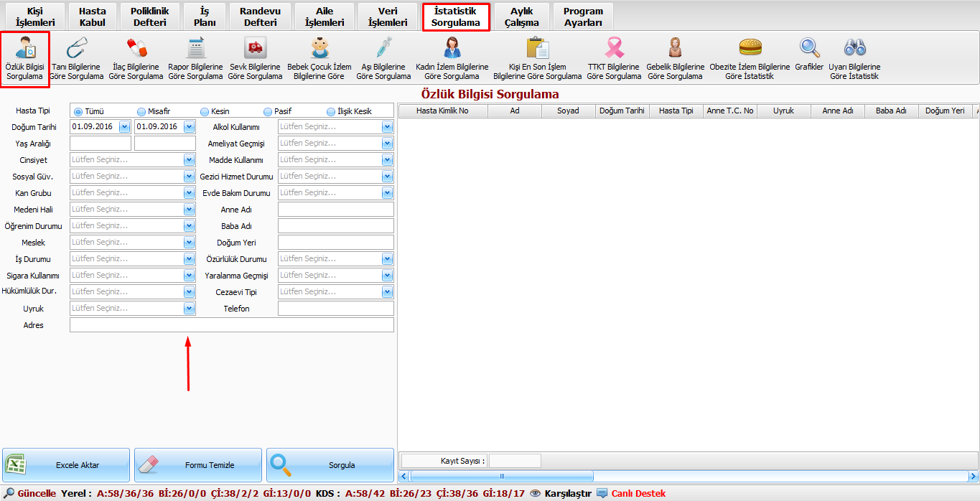Image resolution: width=980 pixels, height=501 pixels.
Task: Select the Misafir patient type radio button
Action: [141, 111]
